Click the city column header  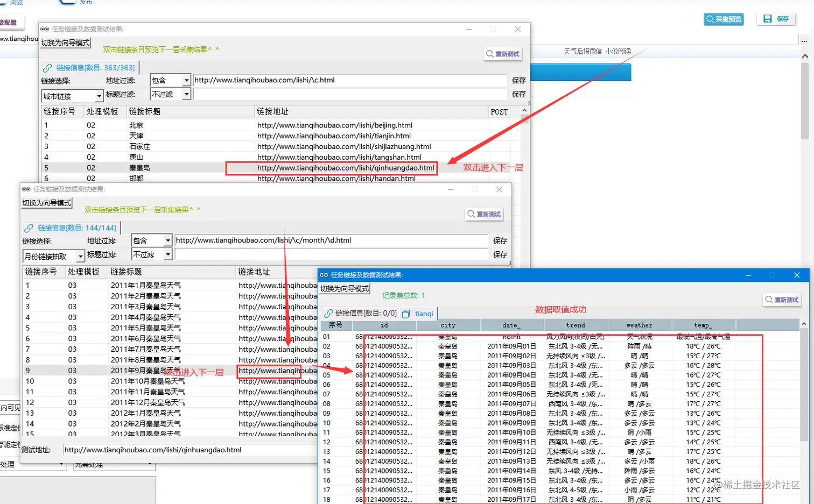coord(448,325)
